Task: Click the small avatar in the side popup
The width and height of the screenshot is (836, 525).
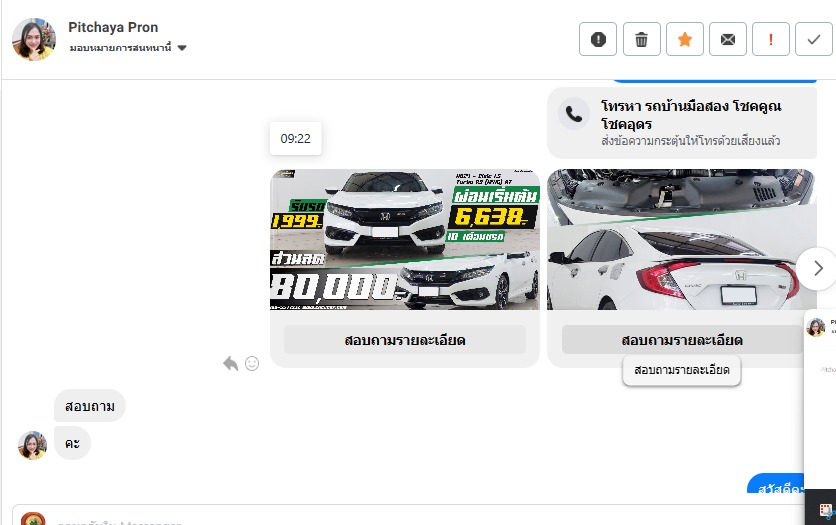Action: coord(816,327)
